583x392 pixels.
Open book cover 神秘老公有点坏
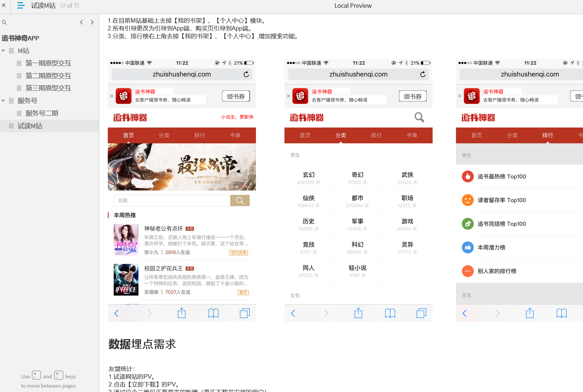pos(126,240)
